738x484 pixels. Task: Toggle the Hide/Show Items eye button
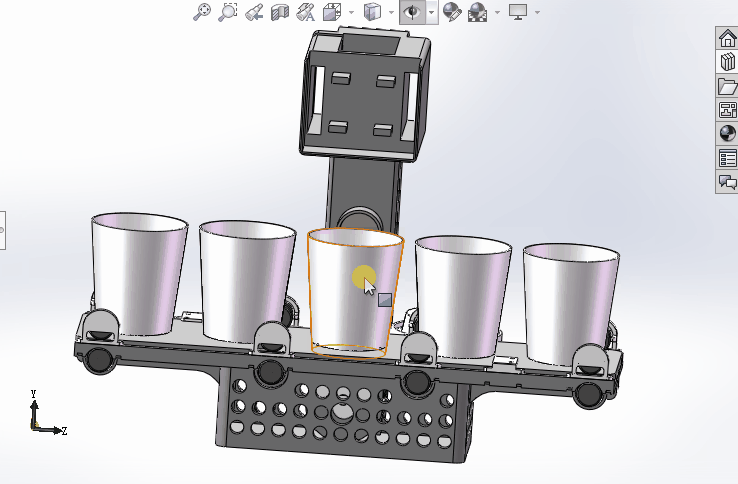(412, 12)
